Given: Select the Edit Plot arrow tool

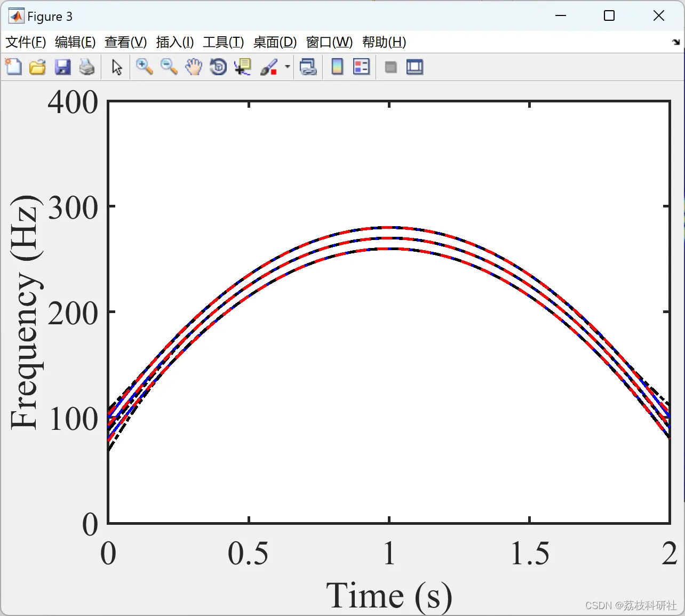Looking at the screenshot, I should (117, 67).
